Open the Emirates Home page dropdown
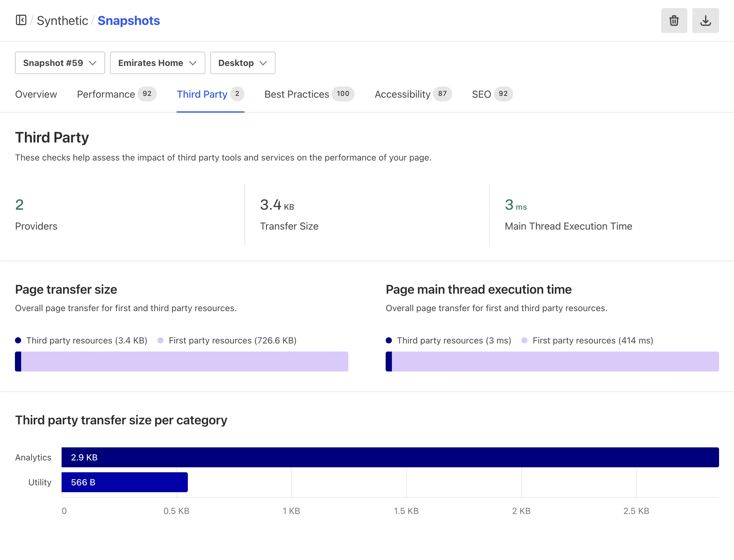The image size is (734, 560). pyautogui.click(x=157, y=63)
